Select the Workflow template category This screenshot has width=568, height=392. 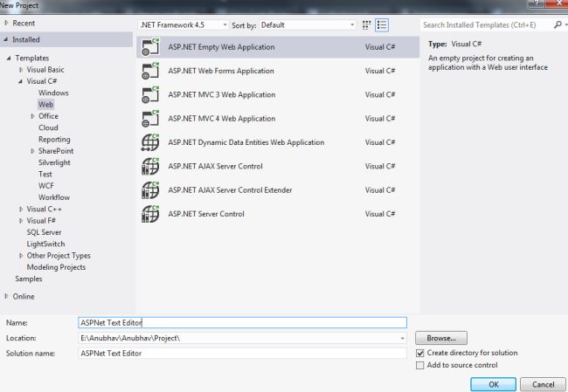54,197
